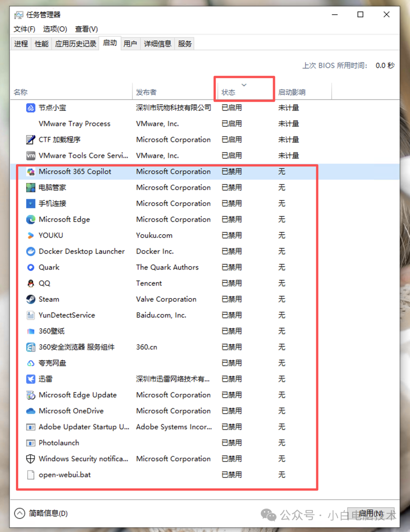Click the VMware Tools Core Service vm icon
This screenshot has height=532, width=410.
pos(31,156)
